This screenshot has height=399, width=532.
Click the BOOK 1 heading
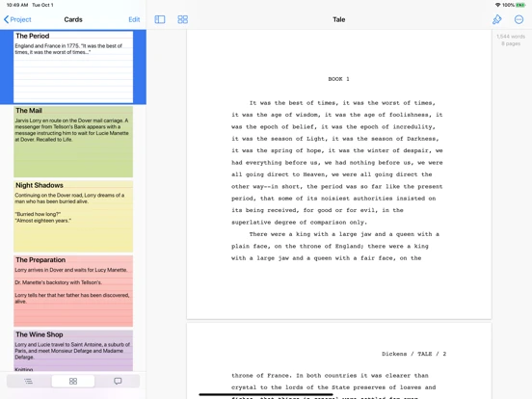[x=338, y=79]
